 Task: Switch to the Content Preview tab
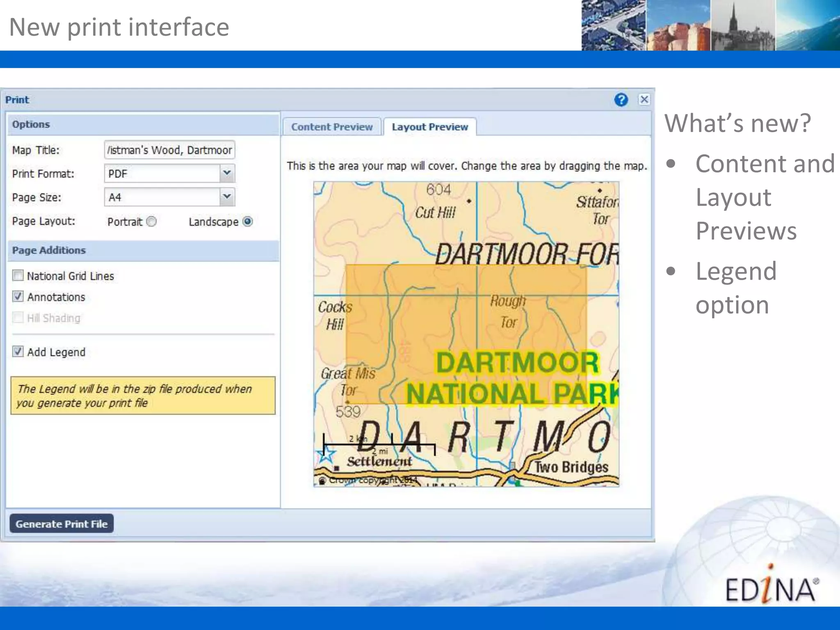coord(332,127)
